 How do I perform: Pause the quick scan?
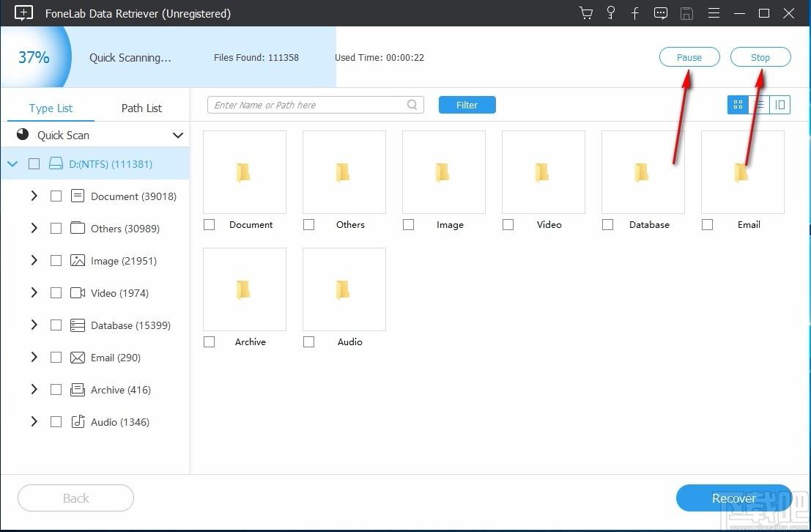click(x=689, y=57)
